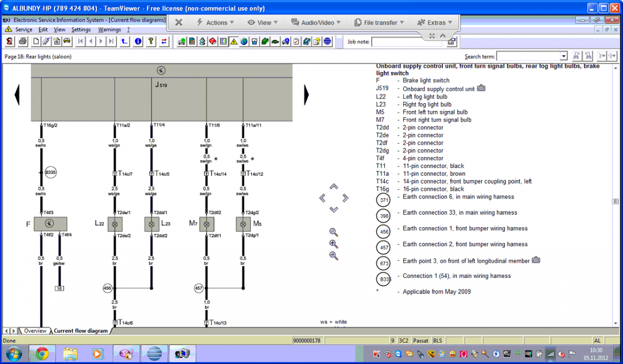Image resolution: width=623 pixels, height=364 pixels.
Task: Go to previous diagram page with left black arrow
Action: 17,95
